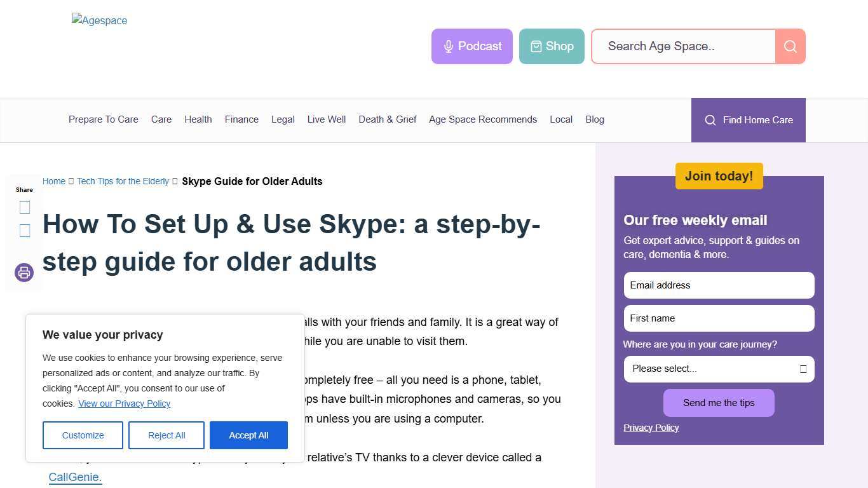The width and height of the screenshot is (868, 488).
Task: Select the Podcast microphone icon
Action: point(447,46)
